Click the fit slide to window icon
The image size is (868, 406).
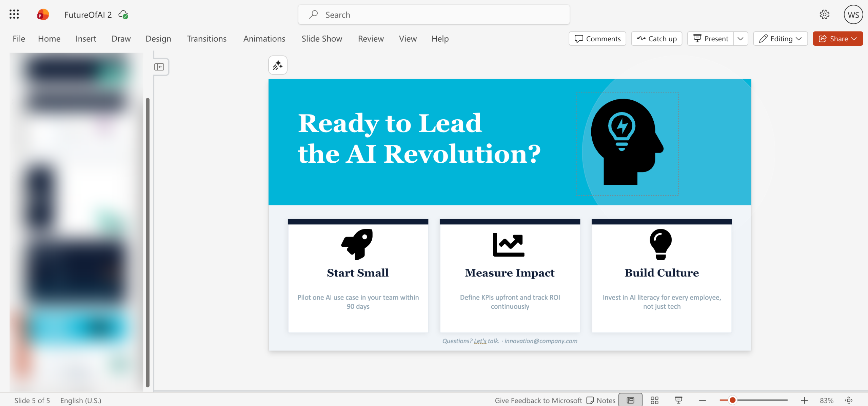pyautogui.click(x=849, y=400)
